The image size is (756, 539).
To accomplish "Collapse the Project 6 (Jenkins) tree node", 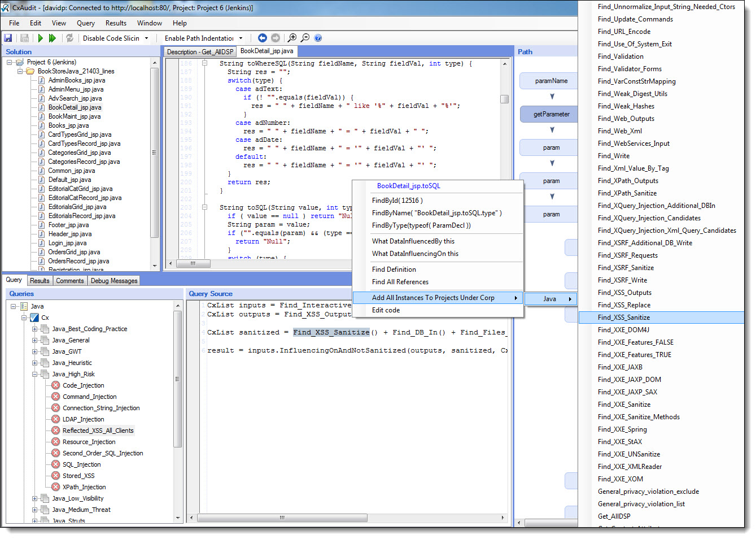I will point(10,62).
